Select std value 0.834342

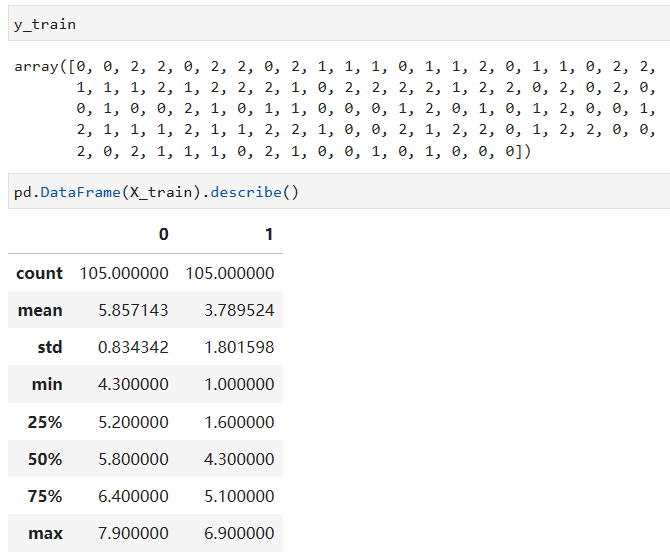point(133,347)
